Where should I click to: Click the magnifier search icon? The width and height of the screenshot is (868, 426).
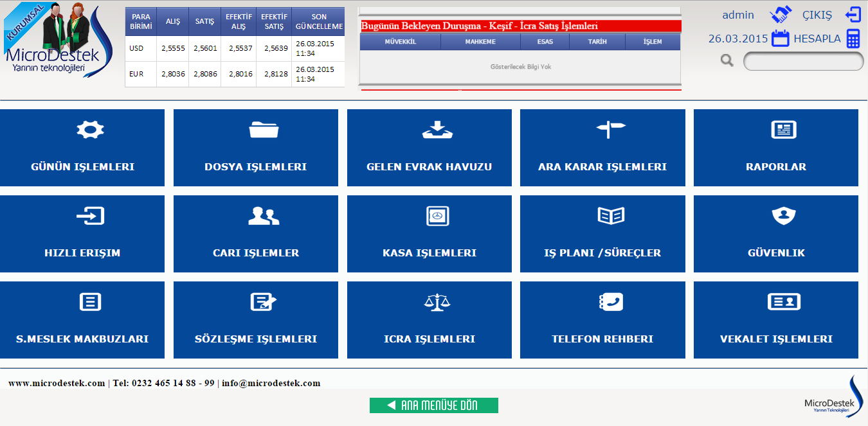pyautogui.click(x=727, y=60)
